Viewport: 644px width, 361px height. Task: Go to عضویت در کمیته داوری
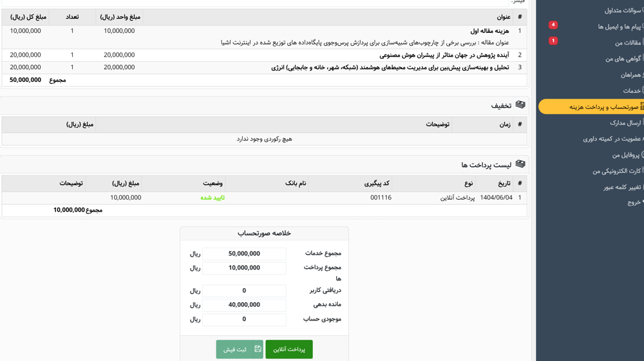coord(611,139)
